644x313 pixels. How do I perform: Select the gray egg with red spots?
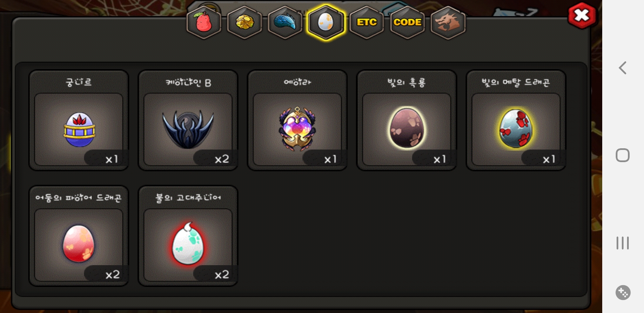coord(516,128)
